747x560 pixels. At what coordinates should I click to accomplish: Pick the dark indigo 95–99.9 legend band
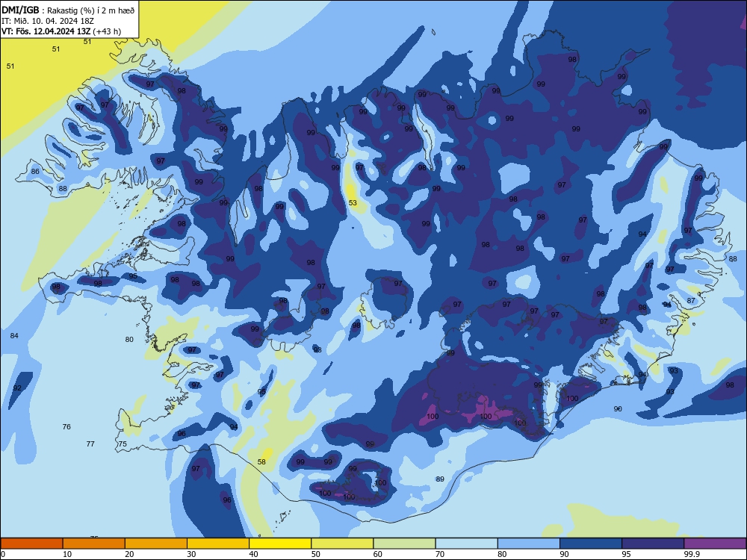coord(653,544)
